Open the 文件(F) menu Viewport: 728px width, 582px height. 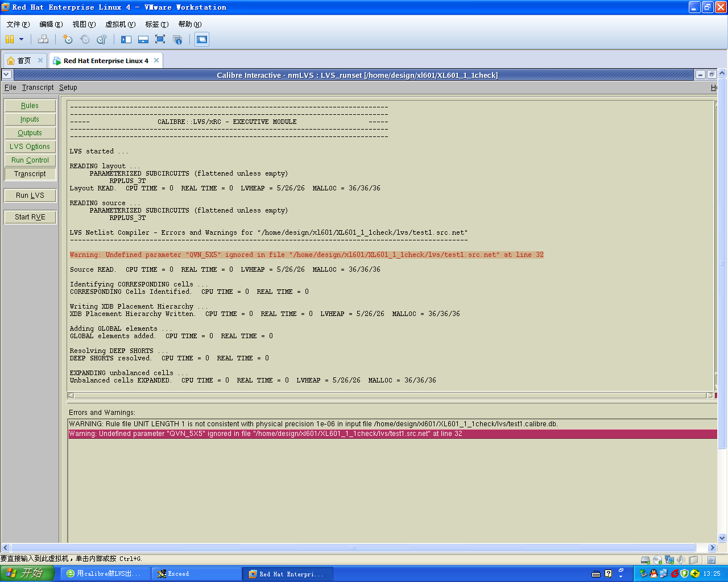pos(18,24)
